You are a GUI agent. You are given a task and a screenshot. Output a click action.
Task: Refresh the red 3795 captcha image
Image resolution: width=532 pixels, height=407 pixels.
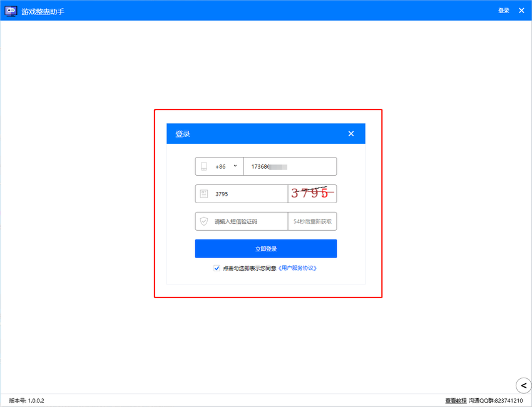[312, 194]
